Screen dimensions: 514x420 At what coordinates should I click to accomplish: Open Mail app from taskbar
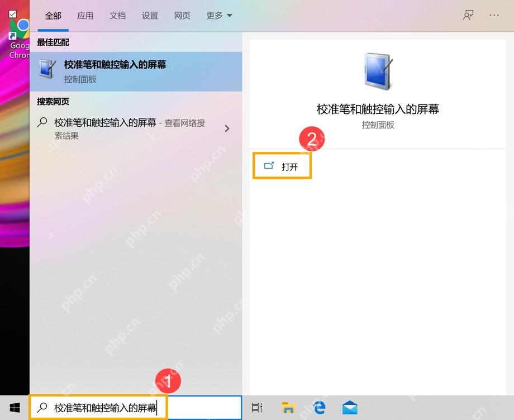click(x=350, y=408)
